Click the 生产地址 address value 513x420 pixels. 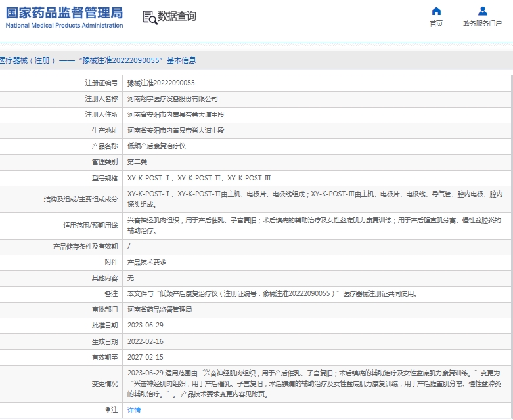(175, 131)
